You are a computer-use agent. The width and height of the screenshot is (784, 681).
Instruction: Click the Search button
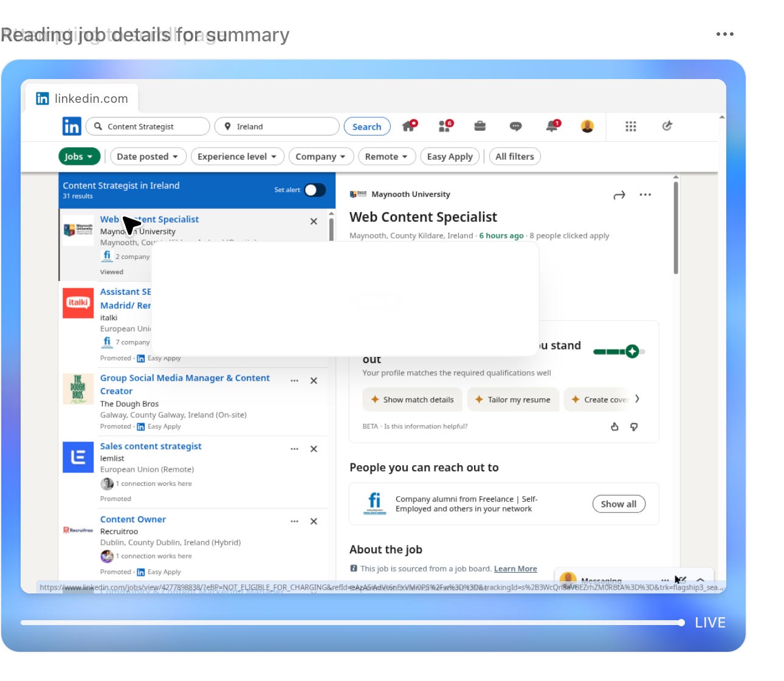tap(367, 126)
